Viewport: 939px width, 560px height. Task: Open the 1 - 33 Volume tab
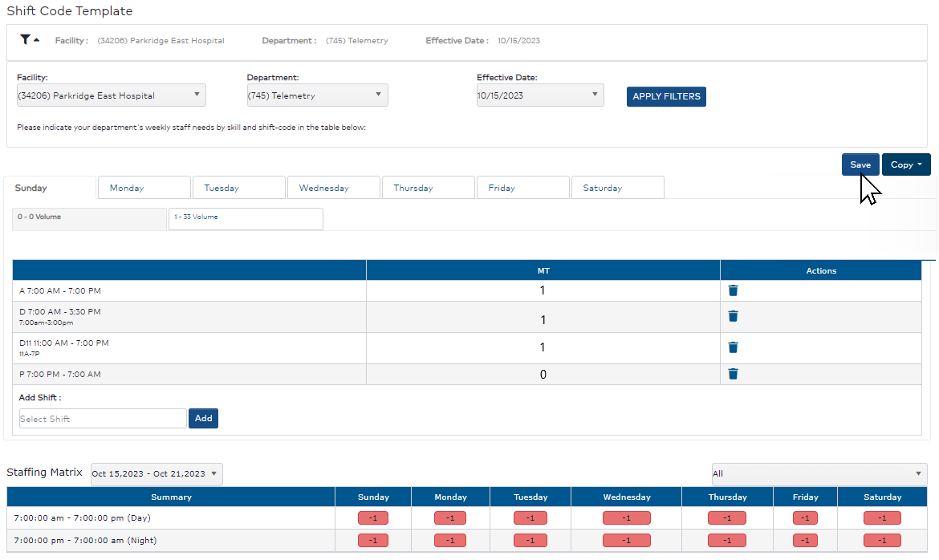tap(246, 218)
